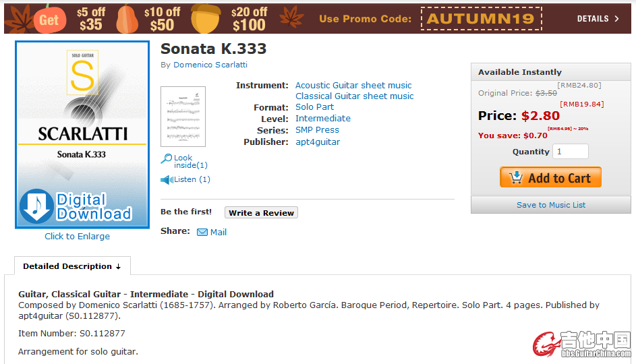This screenshot has height=364, width=636.
Task: Click the Mail envelope share icon
Action: tap(202, 233)
